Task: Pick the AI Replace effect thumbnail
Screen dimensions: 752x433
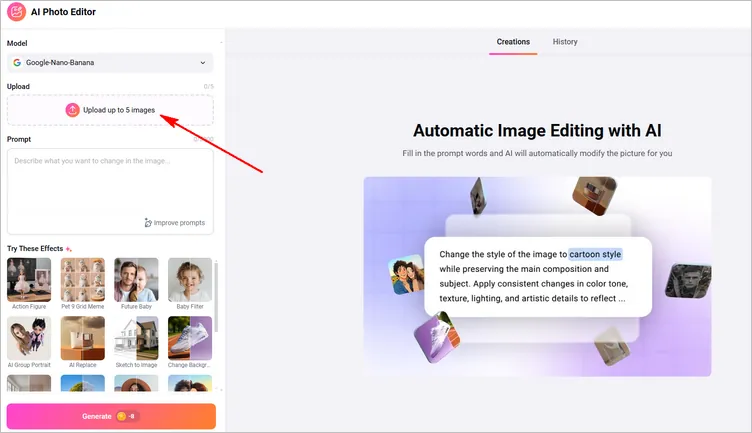Action: coord(83,338)
